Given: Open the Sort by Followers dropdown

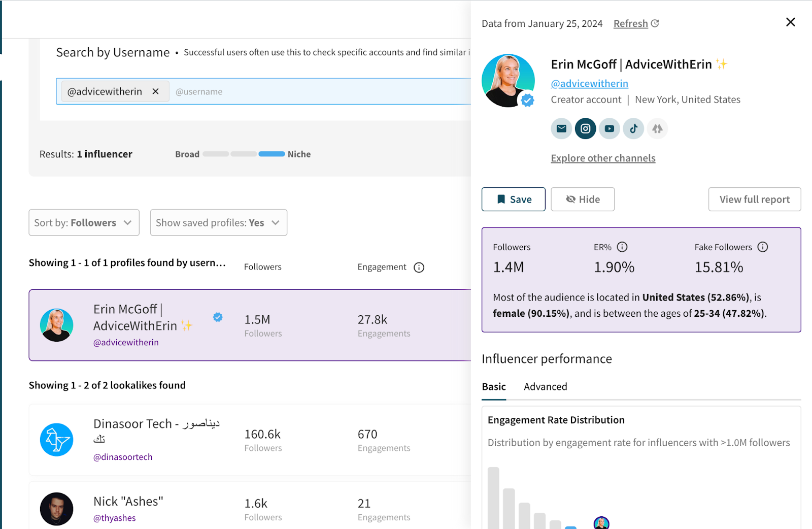Looking at the screenshot, I should 84,222.
